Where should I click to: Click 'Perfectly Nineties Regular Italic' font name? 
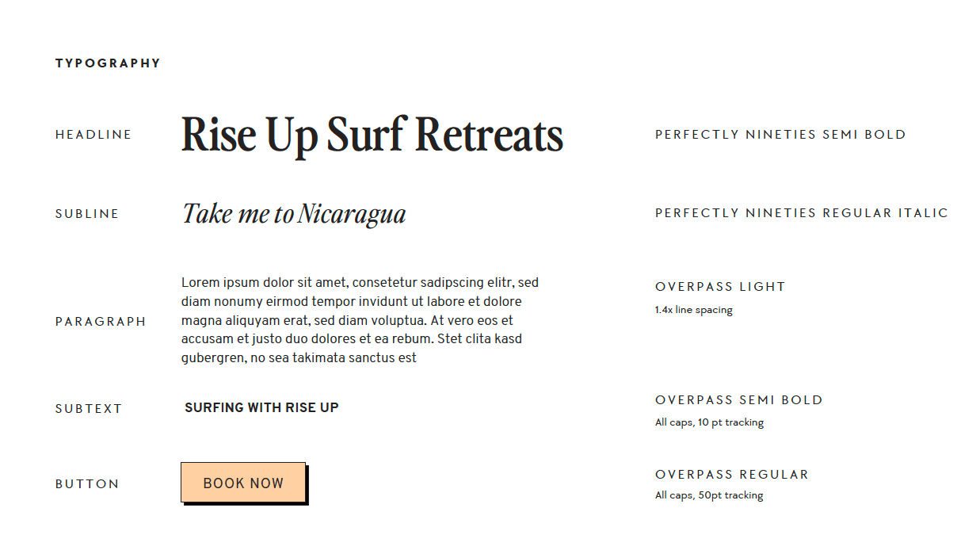click(802, 213)
